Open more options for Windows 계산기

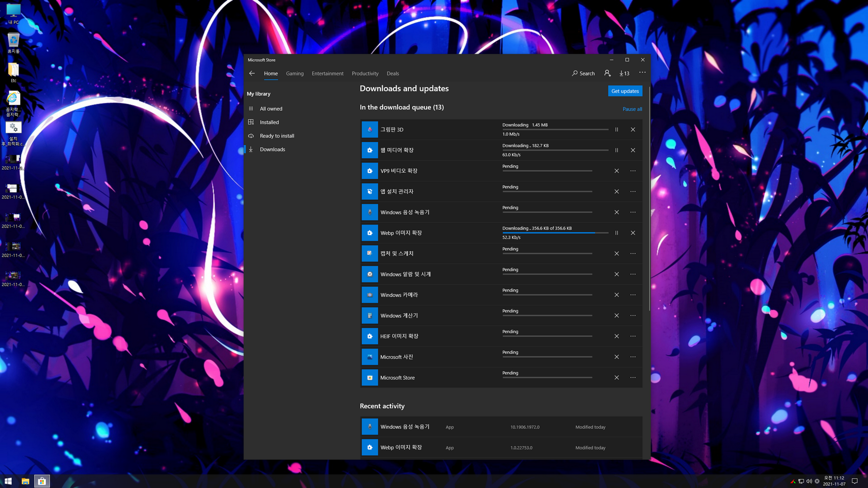tap(633, 316)
